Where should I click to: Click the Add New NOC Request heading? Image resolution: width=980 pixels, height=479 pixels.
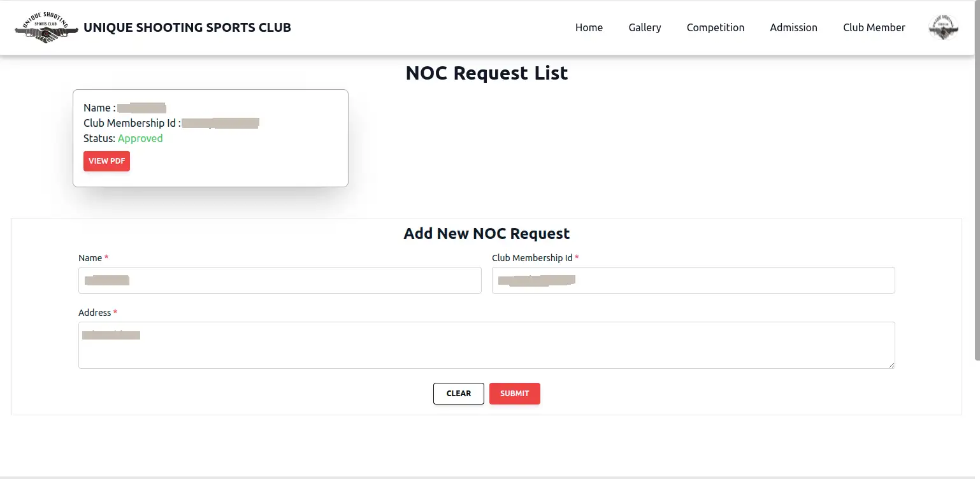coord(486,234)
